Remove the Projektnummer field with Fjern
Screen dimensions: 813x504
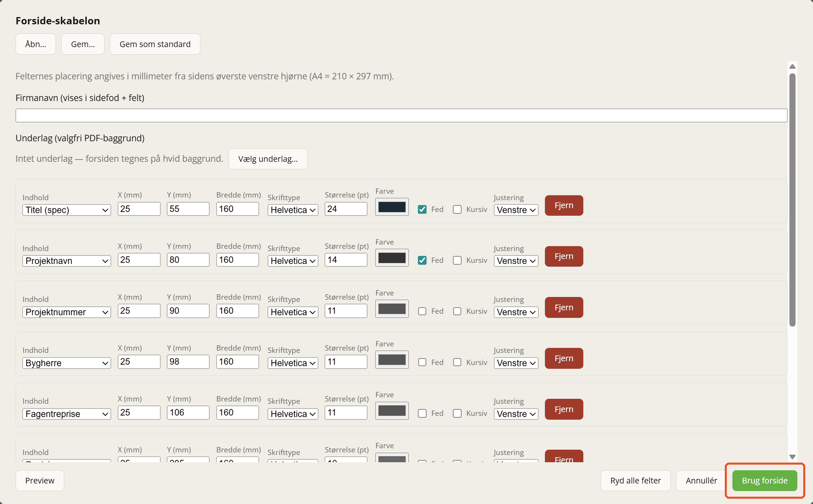point(564,307)
